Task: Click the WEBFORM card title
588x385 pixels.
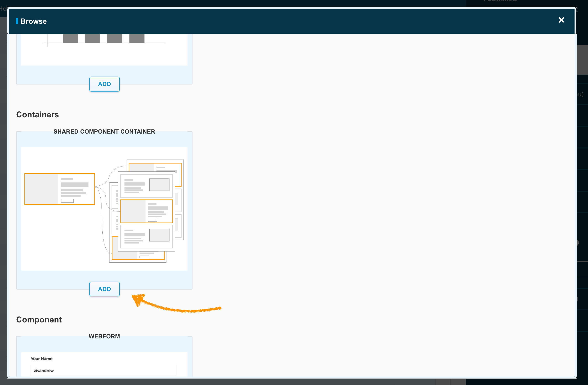Action: click(x=104, y=336)
